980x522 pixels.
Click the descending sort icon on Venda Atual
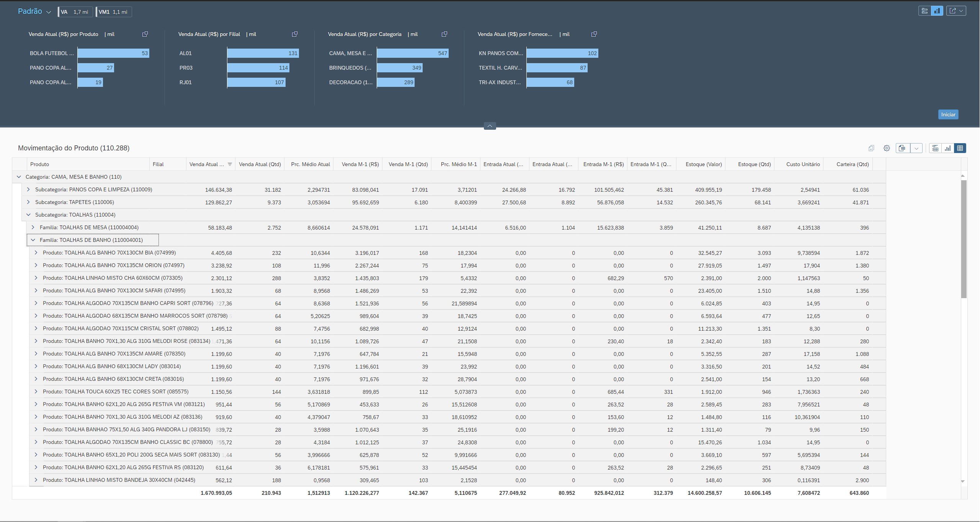coord(230,164)
